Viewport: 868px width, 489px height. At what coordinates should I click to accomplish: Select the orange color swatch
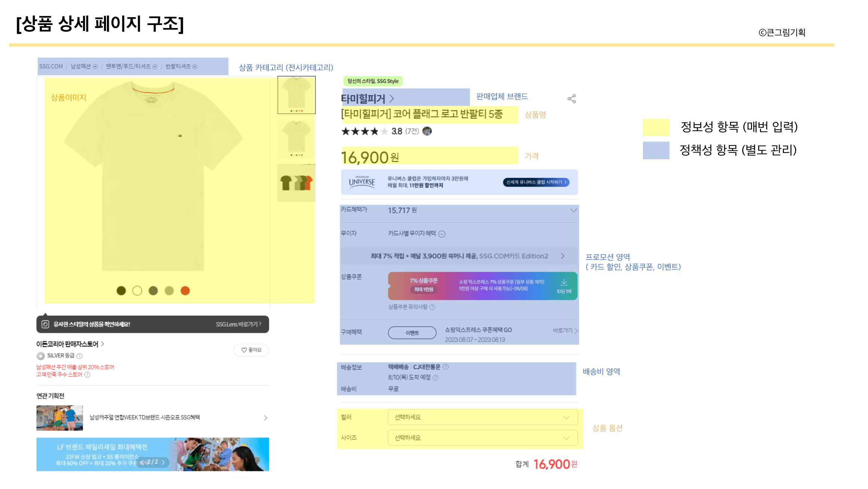tap(185, 291)
